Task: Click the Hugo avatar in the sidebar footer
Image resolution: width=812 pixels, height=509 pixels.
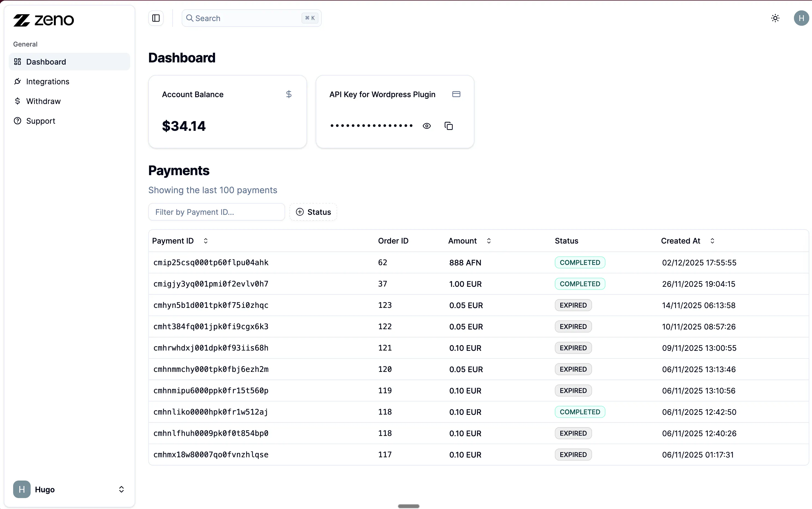Action: pyautogui.click(x=22, y=490)
